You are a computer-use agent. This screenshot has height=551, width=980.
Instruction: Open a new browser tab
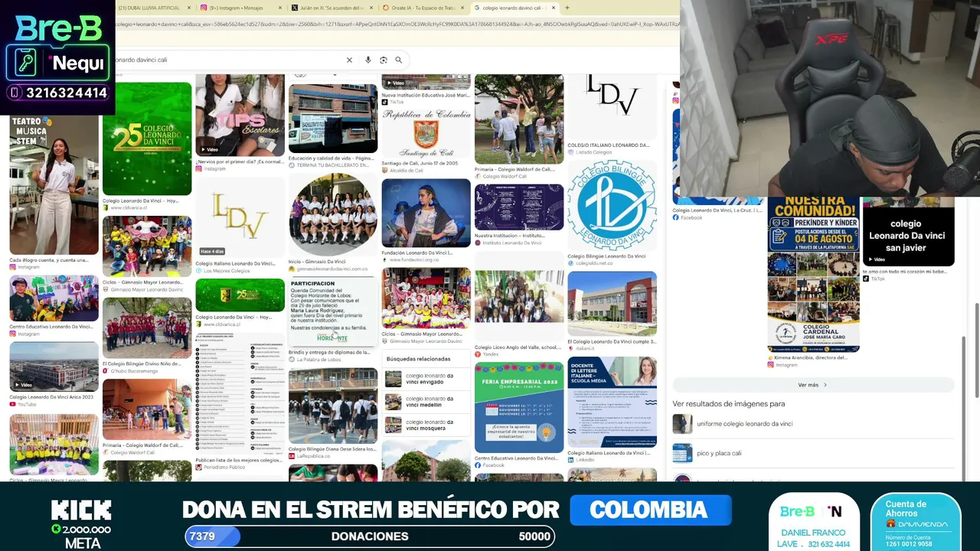coord(567,8)
